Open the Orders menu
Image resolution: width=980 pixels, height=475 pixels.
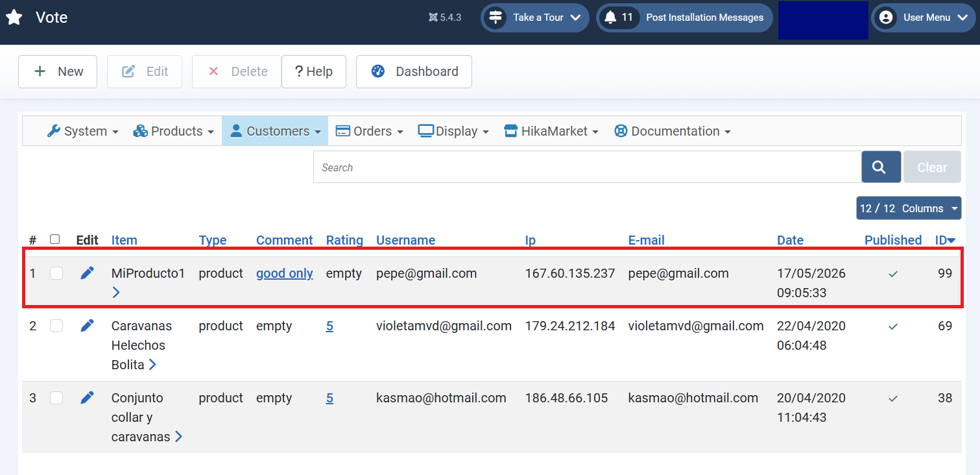[x=369, y=131]
